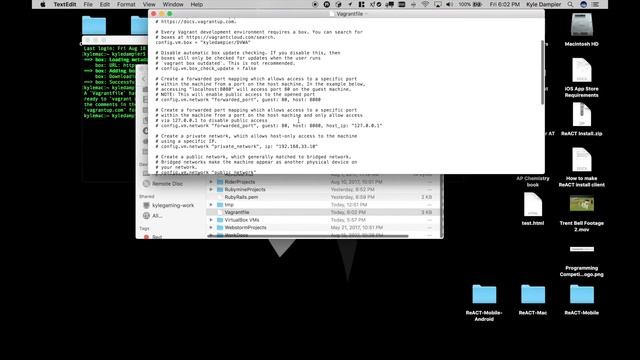Click the AirPlay display icon
This screenshot has height=360, width=640.
point(438,4)
